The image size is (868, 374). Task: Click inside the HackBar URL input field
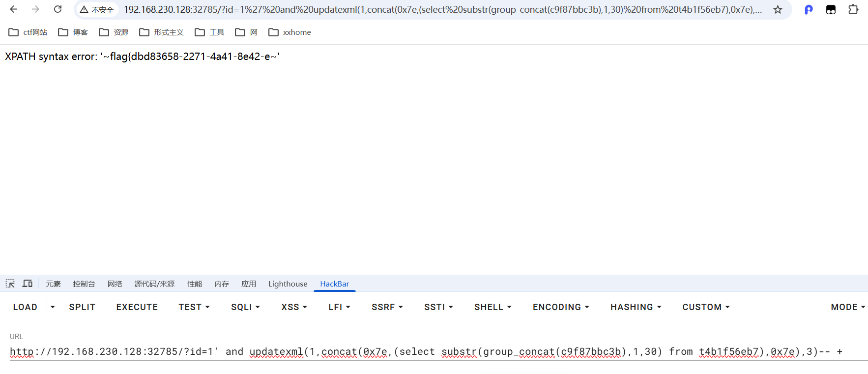439,352
